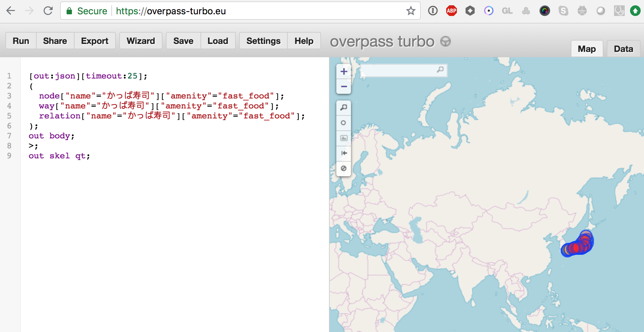Screen dimensions: 644x332
Task: Click the line starting with 'relation[' in the editor
Action: click(x=172, y=116)
